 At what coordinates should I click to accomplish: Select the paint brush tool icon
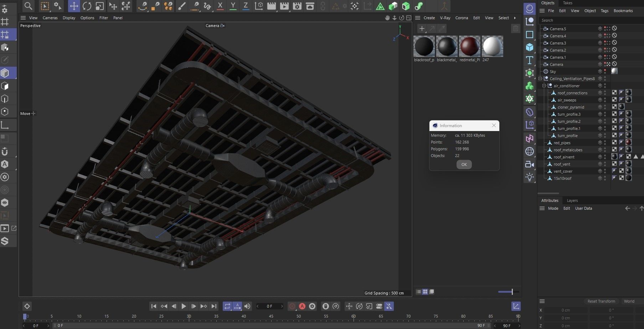tap(182, 6)
